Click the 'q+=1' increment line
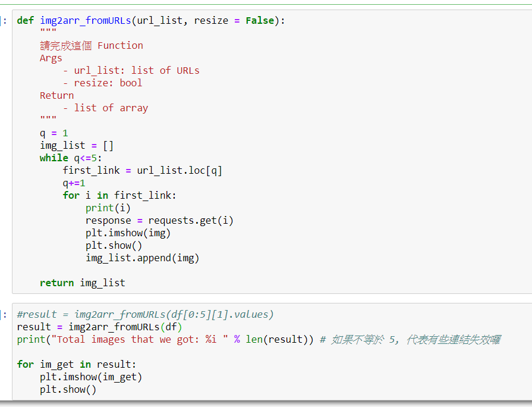Screen dimensions: 532x407 pyautogui.click(x=74, y=183)
